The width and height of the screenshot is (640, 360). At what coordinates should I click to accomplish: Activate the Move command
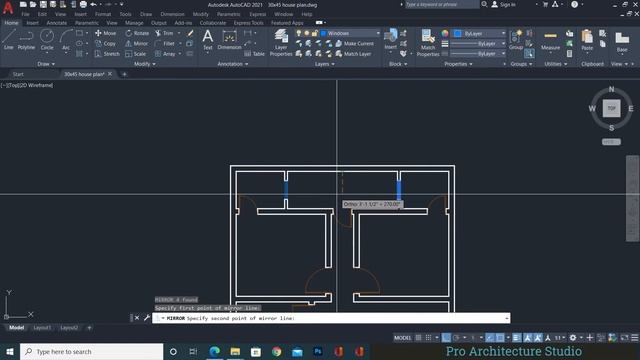point(106,33)
